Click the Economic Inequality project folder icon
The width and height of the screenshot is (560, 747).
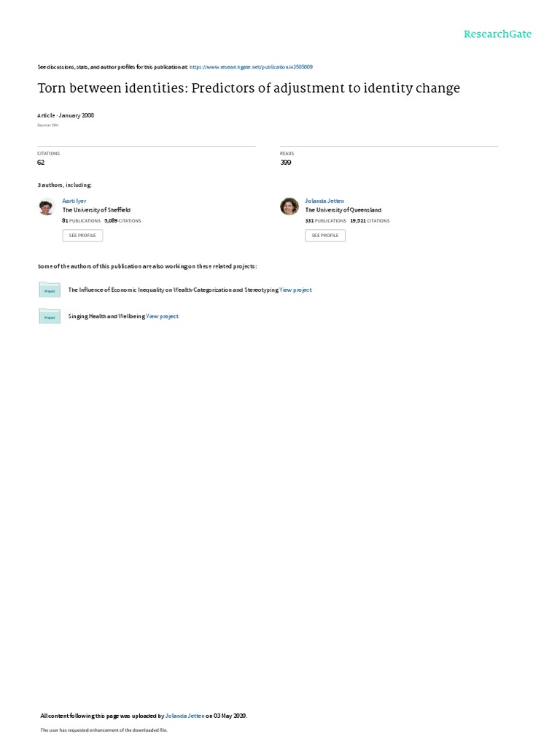coord(50,290)
